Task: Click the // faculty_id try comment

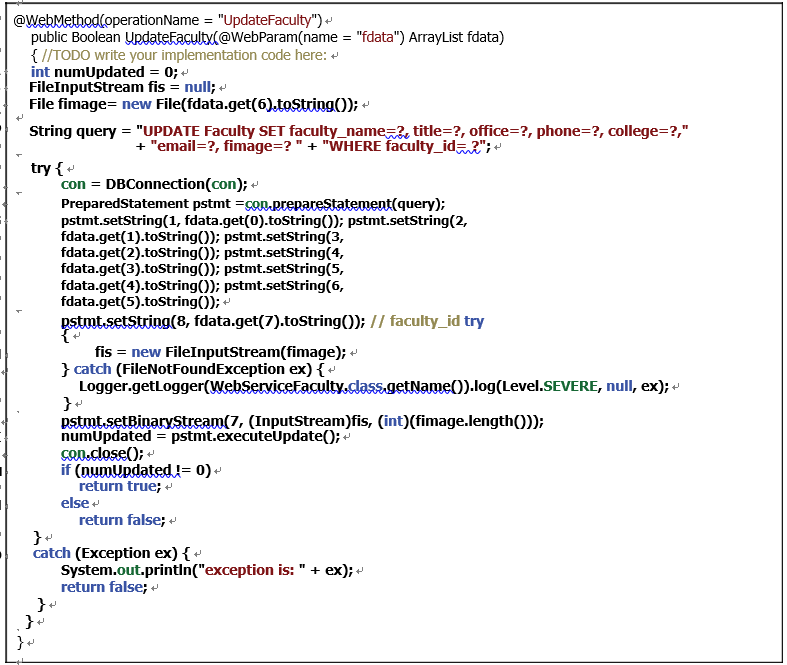Action: click(x=427, y=321)
